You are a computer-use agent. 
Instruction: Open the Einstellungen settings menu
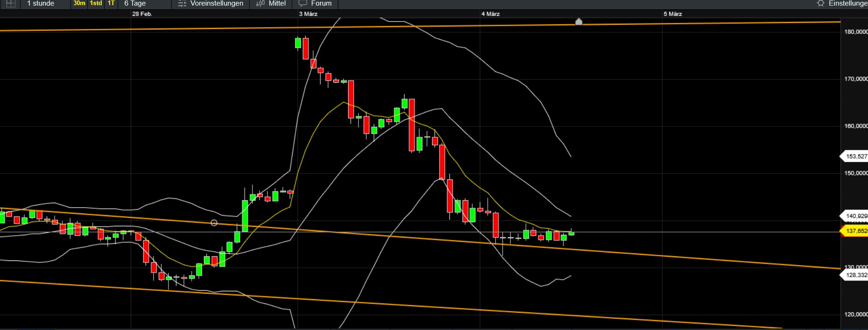coord(848,3)
